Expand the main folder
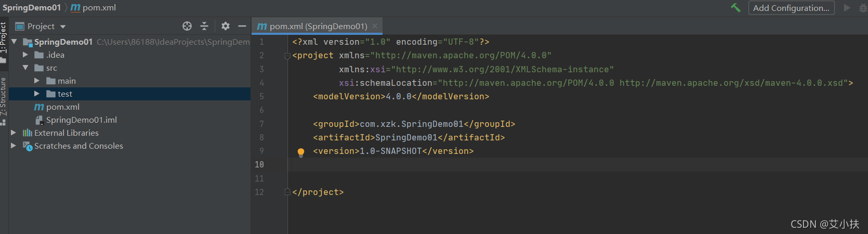 tap(36, 81)
